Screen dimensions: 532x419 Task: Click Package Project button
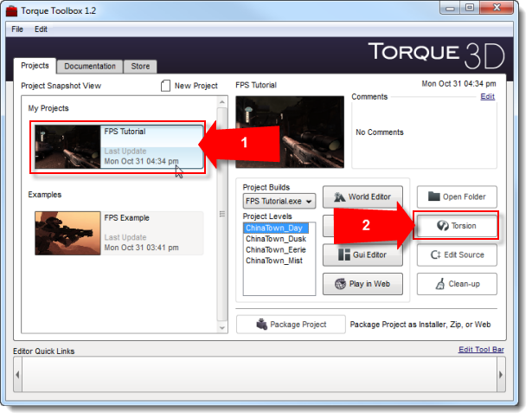[x=291, y=325]
